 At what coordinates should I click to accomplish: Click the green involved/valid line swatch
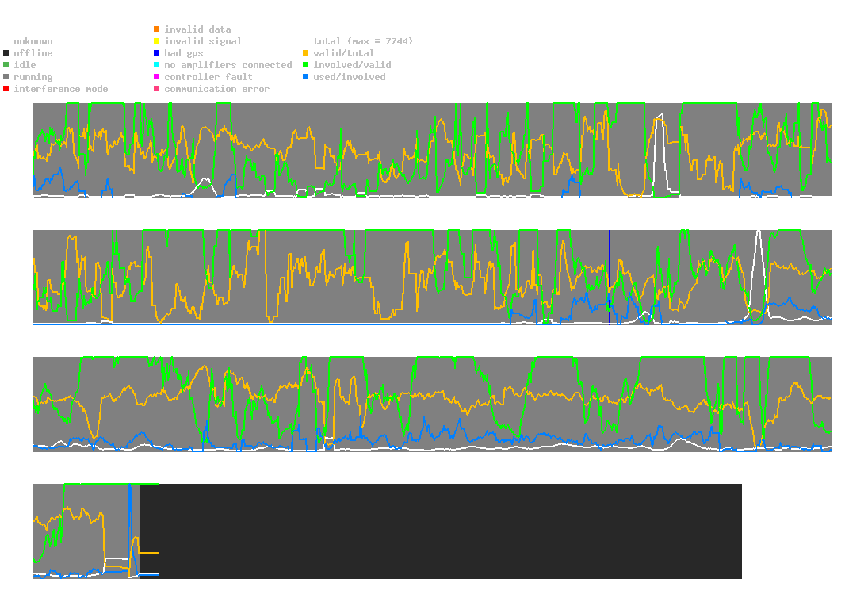[x=306, y=65]
